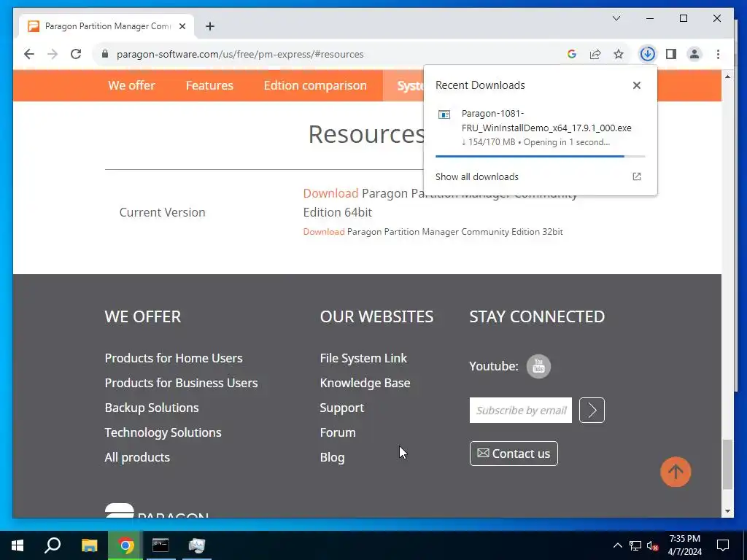Click the site lock icon in address bar

(105, 54)
